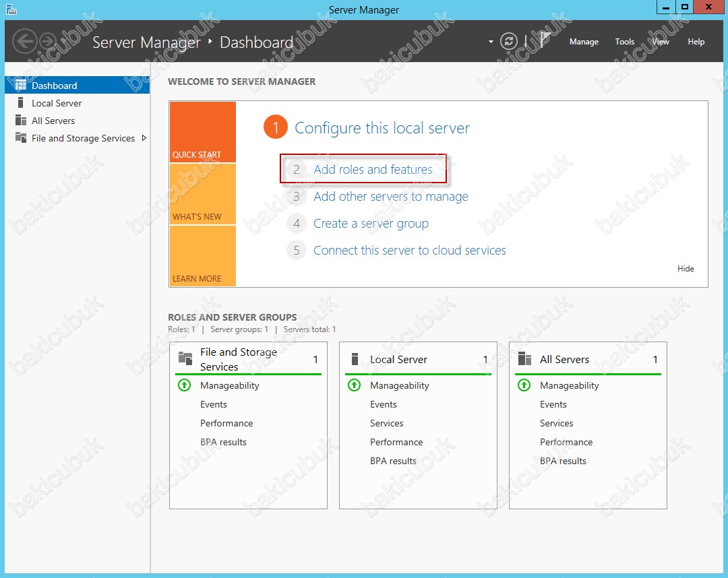Click Local Server icon in sidebar

coord(20,102)
